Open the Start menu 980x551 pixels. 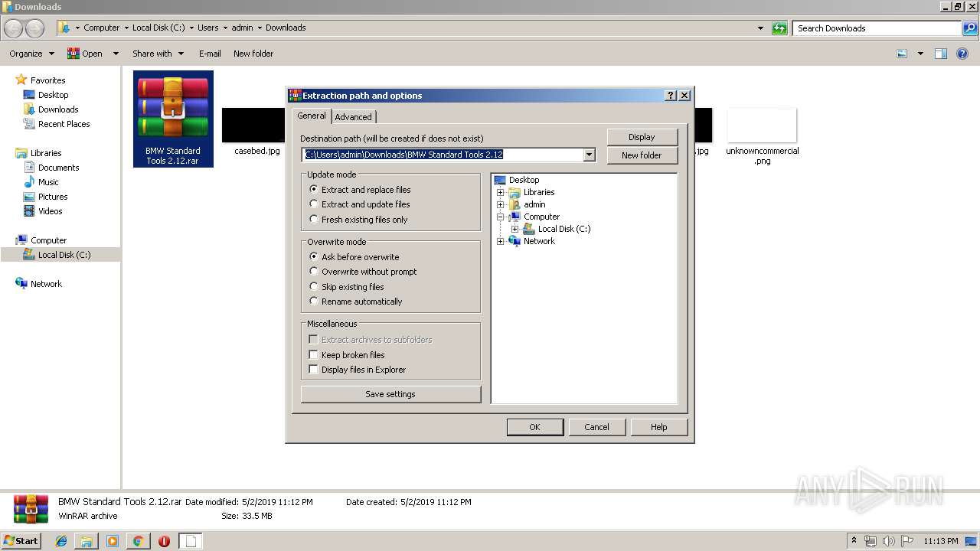(x=21, y=540)
